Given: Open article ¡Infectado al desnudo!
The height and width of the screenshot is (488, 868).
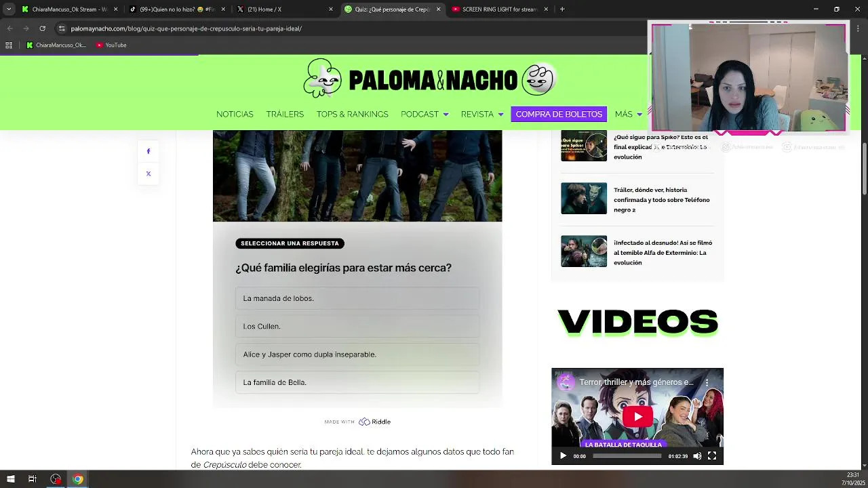Looking at the screenshot, I should [x=663, y=253].
